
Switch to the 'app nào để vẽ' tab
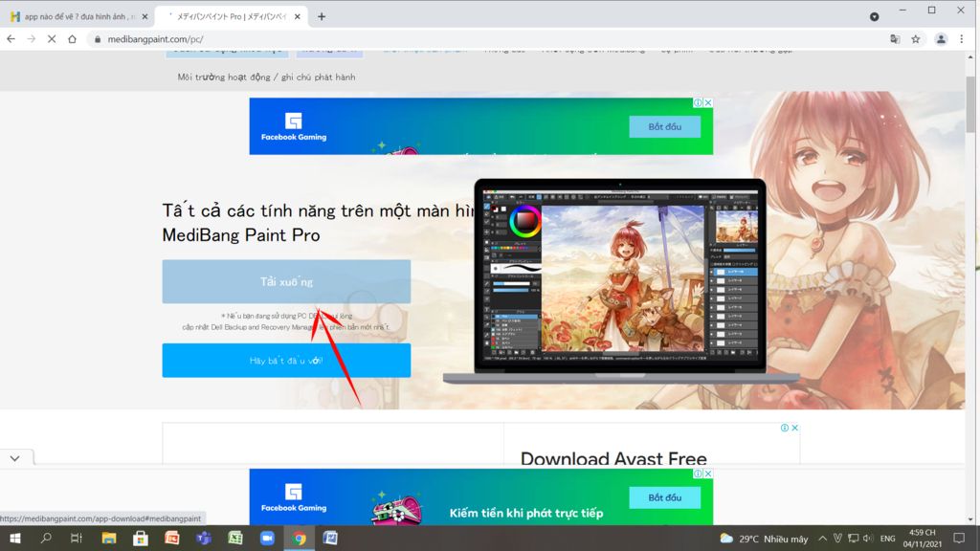pyautogui.click(x=78, y=17)
